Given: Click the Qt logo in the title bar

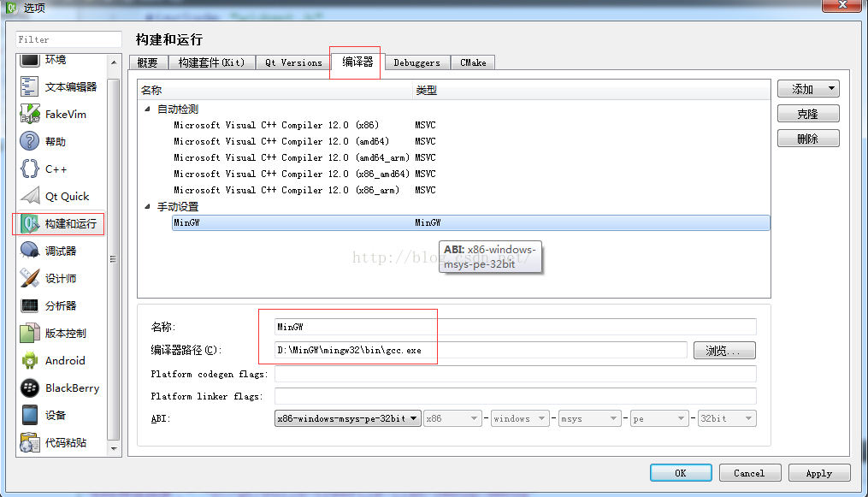Looking at the screenshot, I should point(12,8).
